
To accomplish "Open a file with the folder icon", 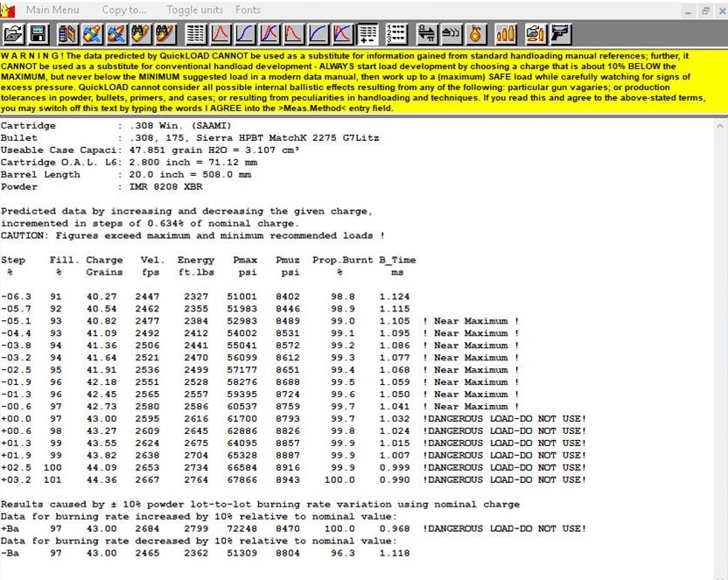I will (x=13, y=34).
